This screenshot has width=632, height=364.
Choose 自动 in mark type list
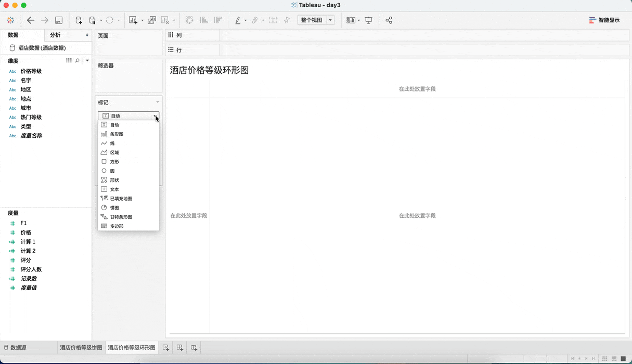pyautogui.click(x=128, y=125)
